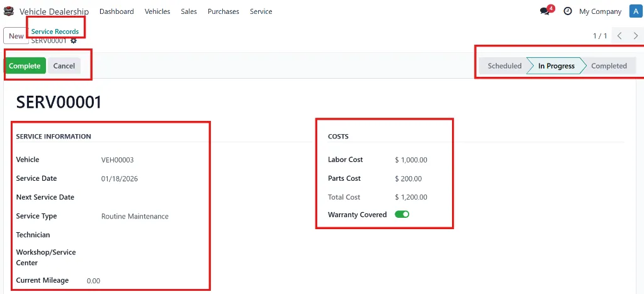Open the Sales menu

189,11
